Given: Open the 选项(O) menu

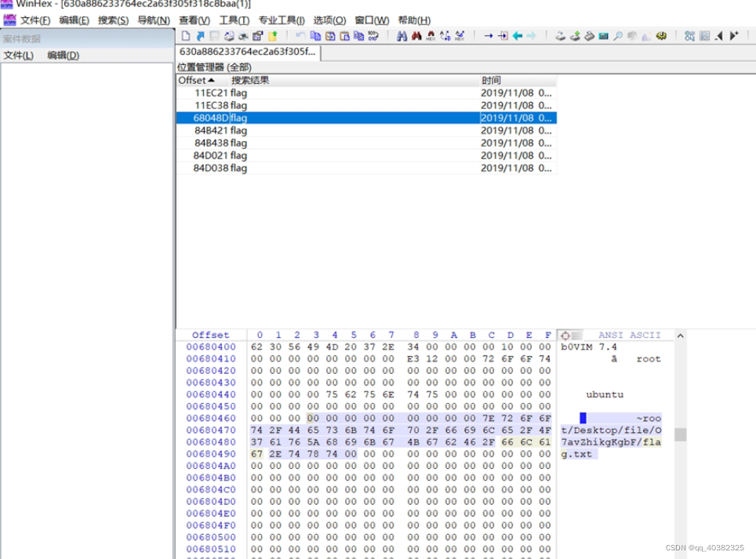Looking at the screenshot, I should [x=330, y=20].
